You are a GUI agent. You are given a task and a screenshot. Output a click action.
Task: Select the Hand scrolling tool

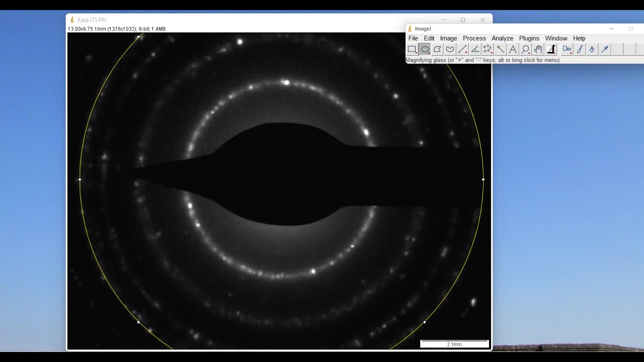pyautogui.click(x=538, y=49)
